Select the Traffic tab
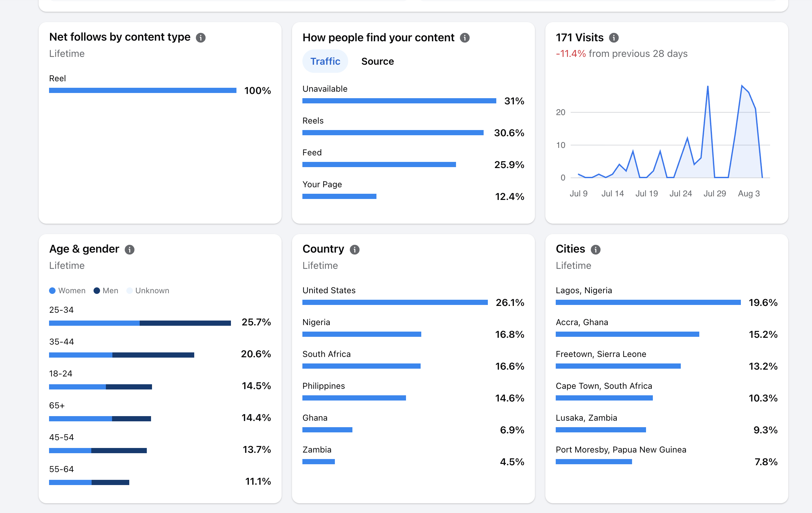The height and width of the screenshot is (513, 812). [x=325, y=61]
